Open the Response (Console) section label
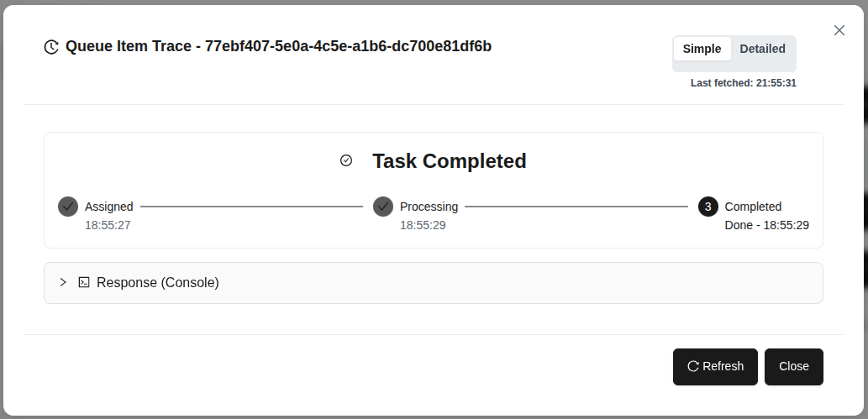868x419 pixels. tap(158, 283)
